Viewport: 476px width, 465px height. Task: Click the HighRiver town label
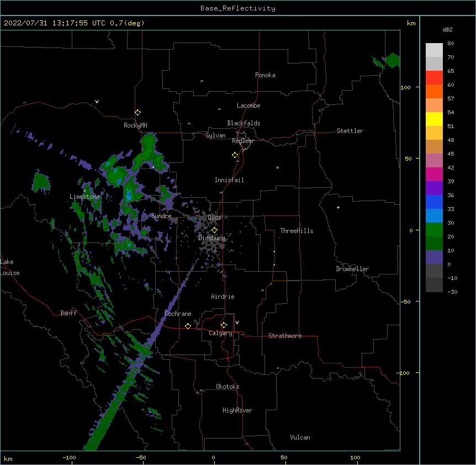click(x=237, y=410)
